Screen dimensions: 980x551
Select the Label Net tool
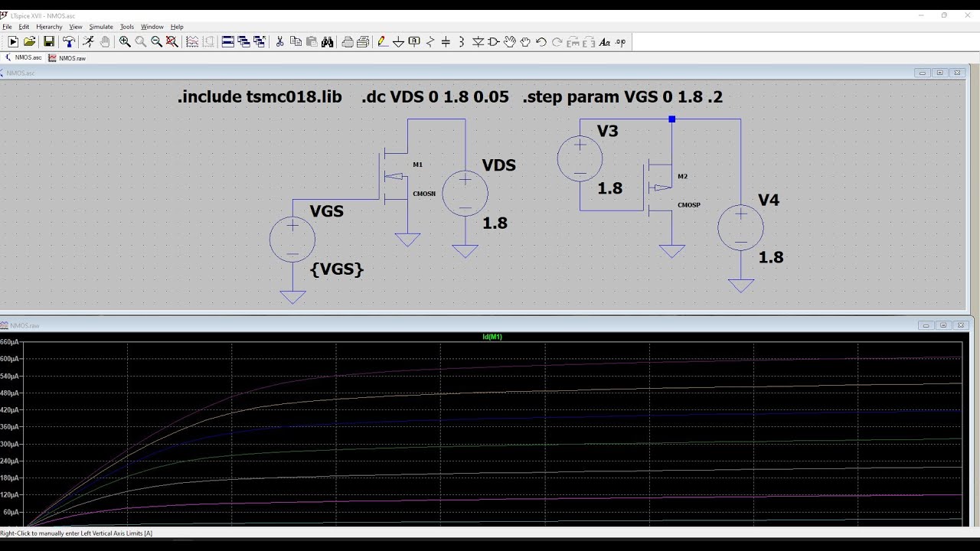[x=414, y=42]
